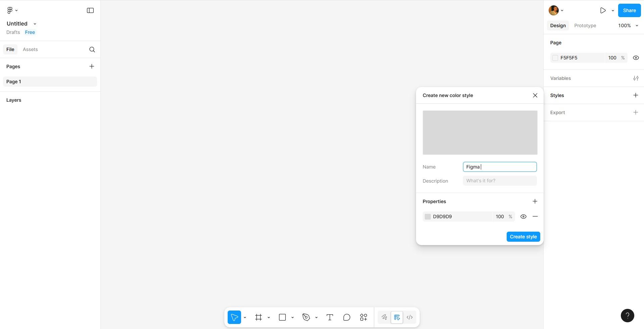Select the Frame tool in toolbar
This screenshot has width=644, height=329.
(x=258, y=317)
